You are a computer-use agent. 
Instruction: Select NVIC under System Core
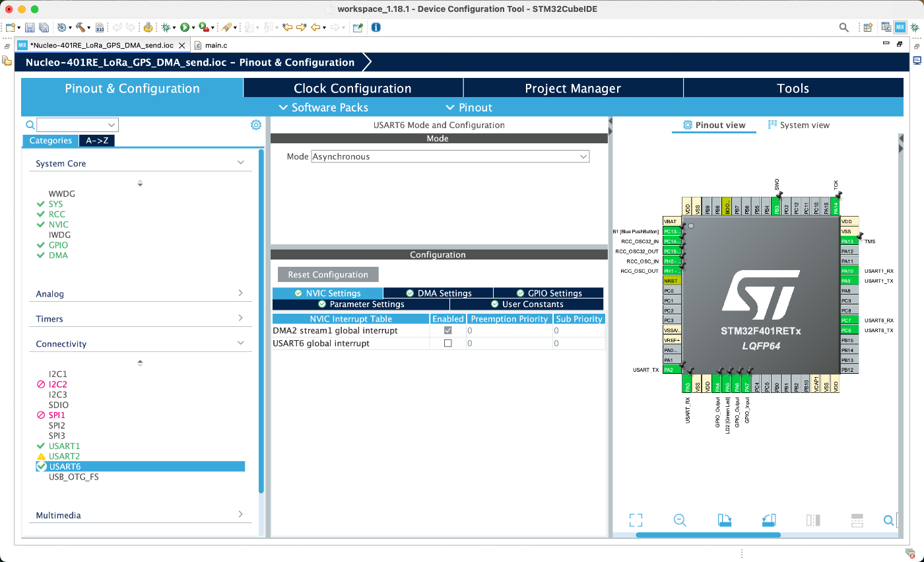[58, 225]
